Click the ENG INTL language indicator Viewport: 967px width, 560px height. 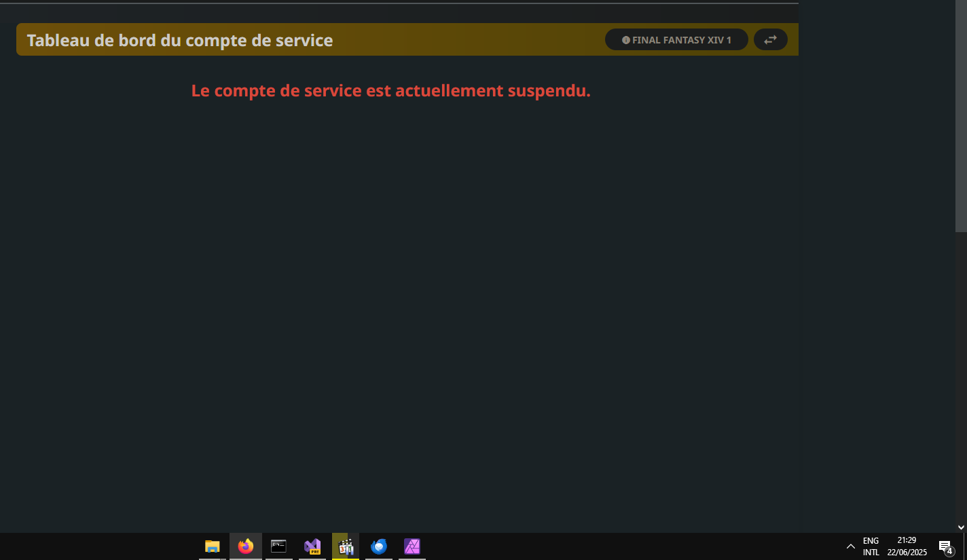tap(871, 546)
